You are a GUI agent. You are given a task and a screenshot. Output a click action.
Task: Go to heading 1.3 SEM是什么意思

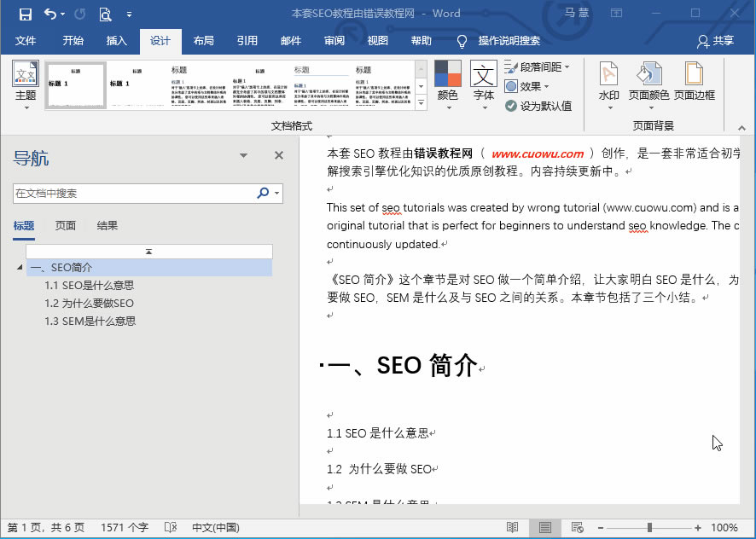click(x=90, y=321)
